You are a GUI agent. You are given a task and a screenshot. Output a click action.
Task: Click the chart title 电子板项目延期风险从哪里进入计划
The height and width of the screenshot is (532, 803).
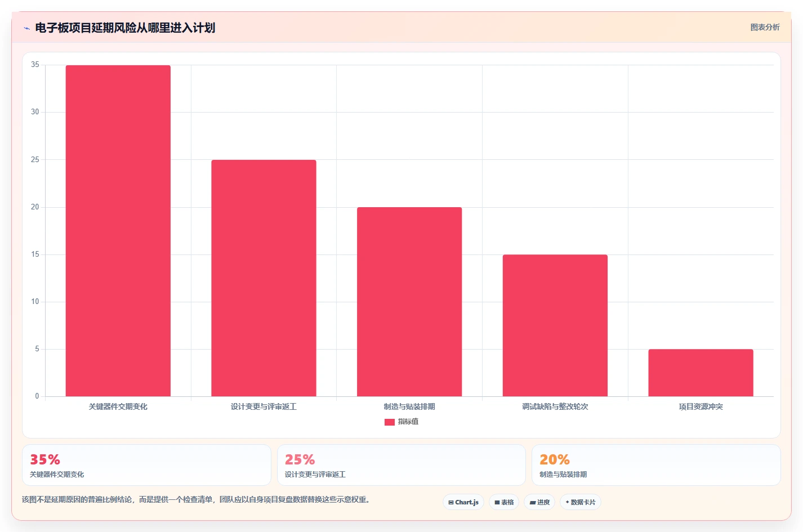pyautogui.click(x=125, y=28)
